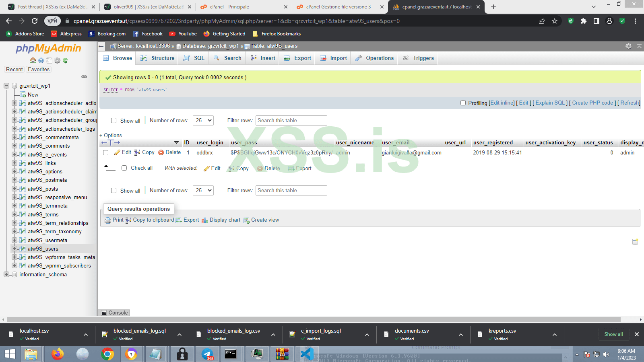Screen dimensions: 644x362
Task: Expand atw9S_options table node
Action: pos(14,171)
